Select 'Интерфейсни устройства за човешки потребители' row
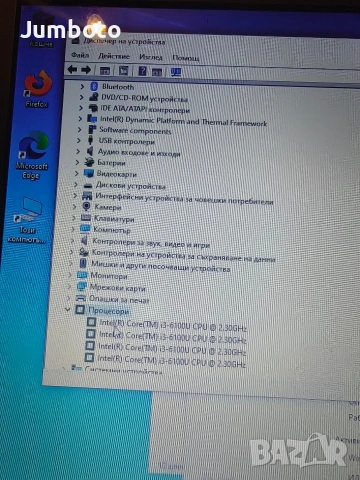This screenshot has height=480, width=360. 184,198
